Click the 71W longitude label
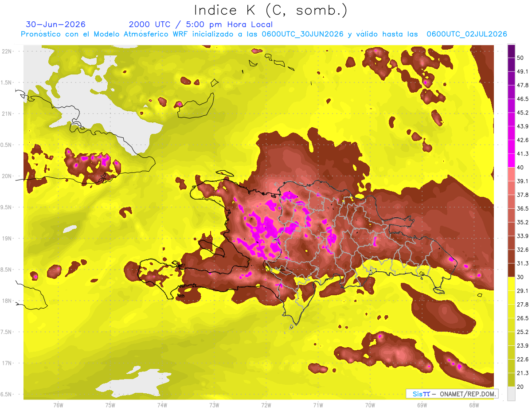The width and height of the screenshot is (532, 411). click(318, 405)
